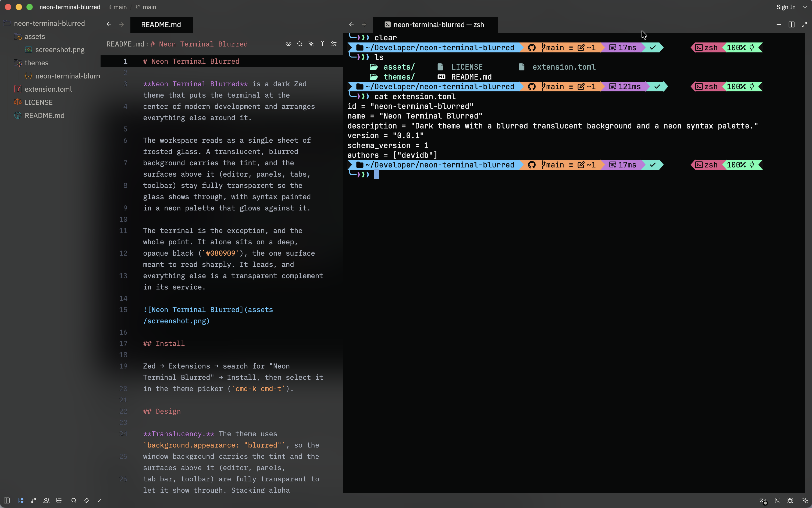Open the user menu chevron beside Sign In

(x=805, y=7)
